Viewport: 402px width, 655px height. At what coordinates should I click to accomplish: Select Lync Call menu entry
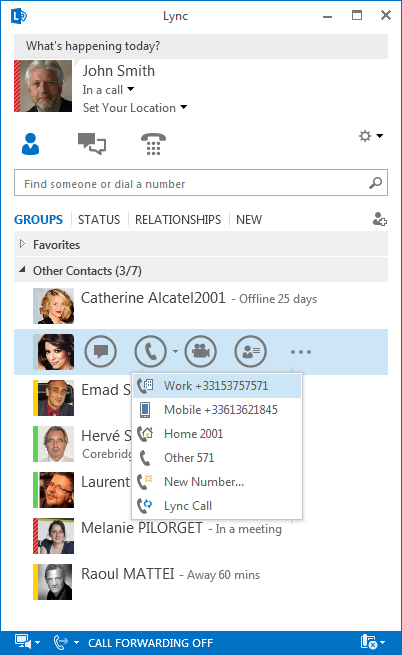point(217,505)
